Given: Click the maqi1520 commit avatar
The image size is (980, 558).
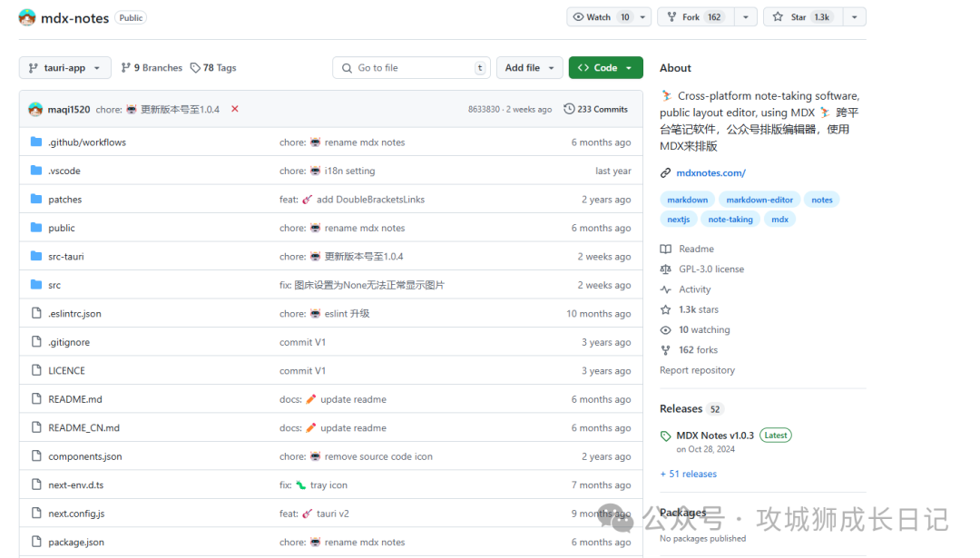Looking at the screenshot, I should coord(35,110).
